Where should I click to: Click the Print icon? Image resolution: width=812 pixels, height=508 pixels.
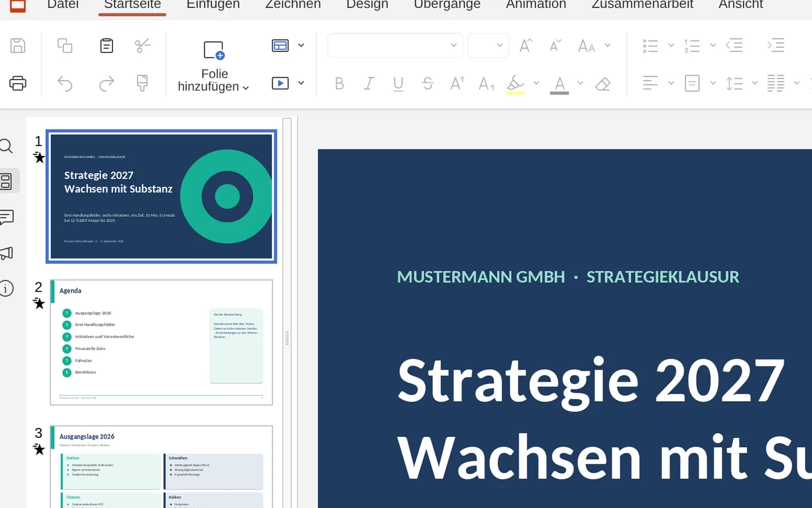tap(18, 83)
